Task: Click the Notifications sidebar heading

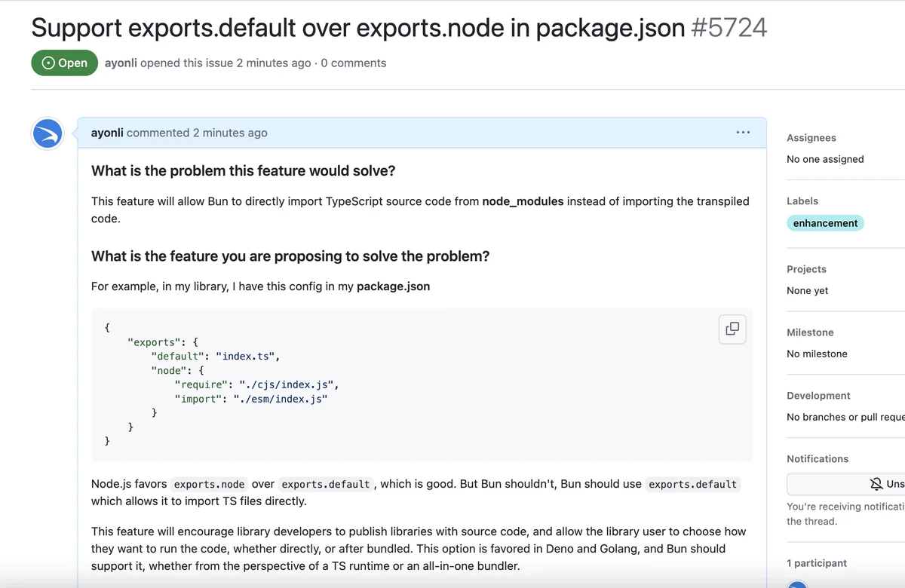Action: tap(818, 459)
